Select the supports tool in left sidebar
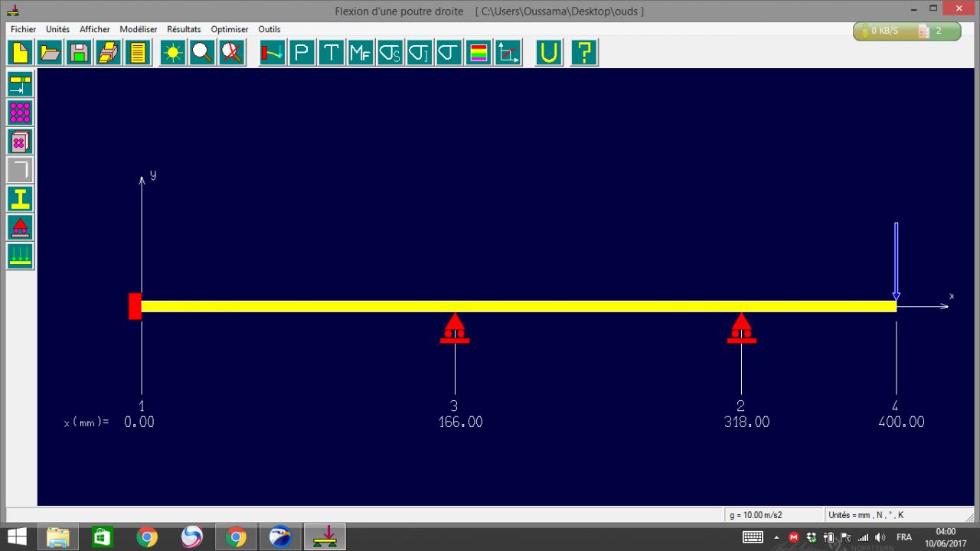This screenshot has width=980, height=551. [x=20, y=227]
